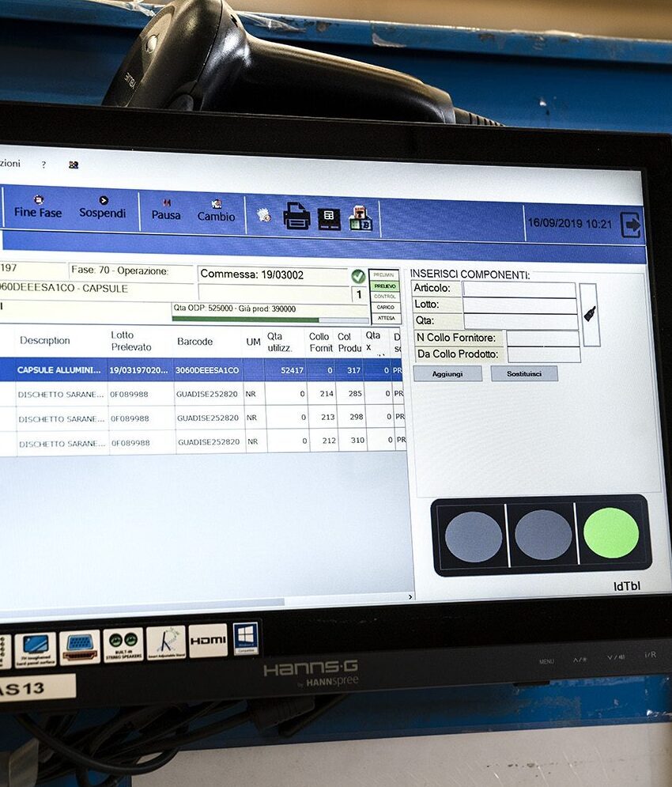Click the horizontal scrollbar right arrow

[410, 596]
